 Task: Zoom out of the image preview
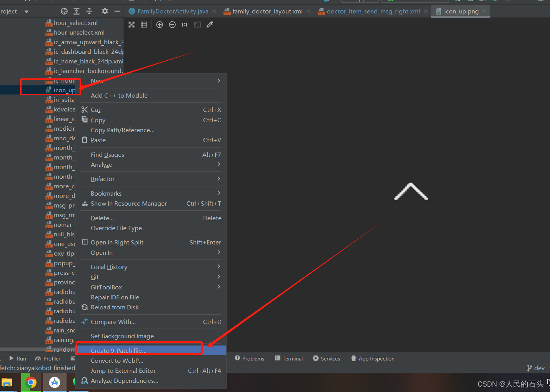[172, 24]
